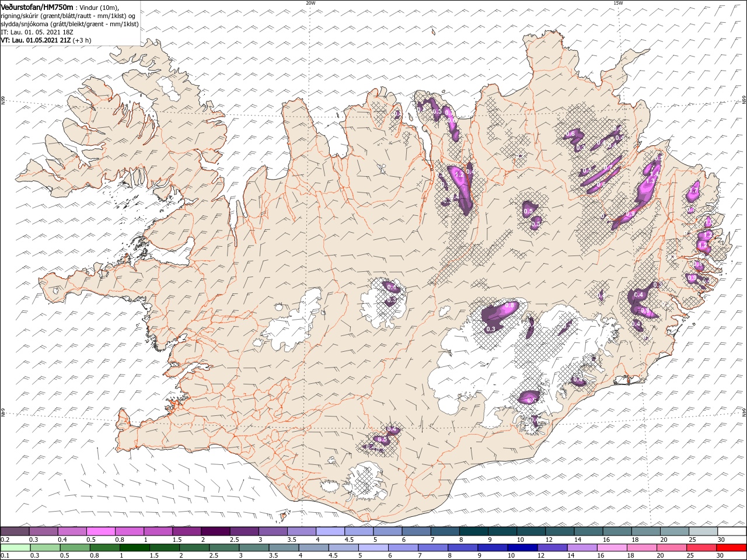Click the 20W longitude label
Image resolution: width=747 pixels, height=560 pixels.
click(310, 3)
